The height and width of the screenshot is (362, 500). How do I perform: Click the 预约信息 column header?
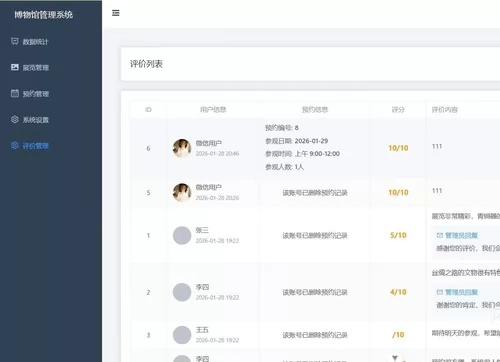point(315,109)
